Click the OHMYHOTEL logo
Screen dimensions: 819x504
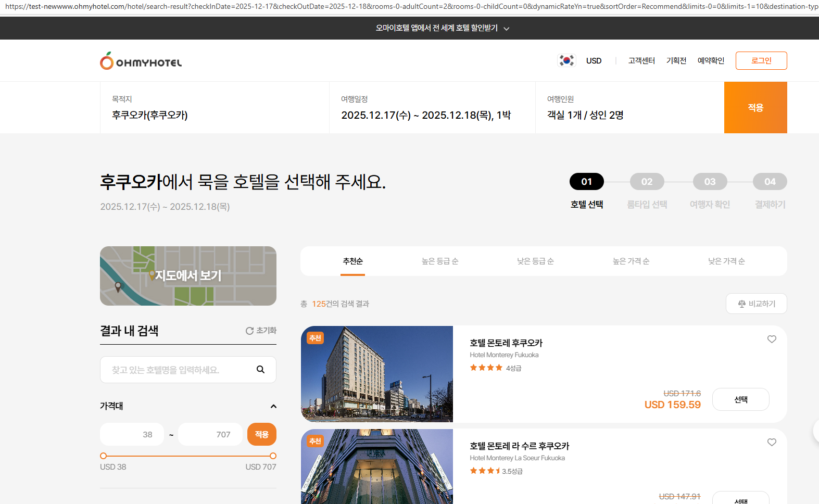(141, 61)
